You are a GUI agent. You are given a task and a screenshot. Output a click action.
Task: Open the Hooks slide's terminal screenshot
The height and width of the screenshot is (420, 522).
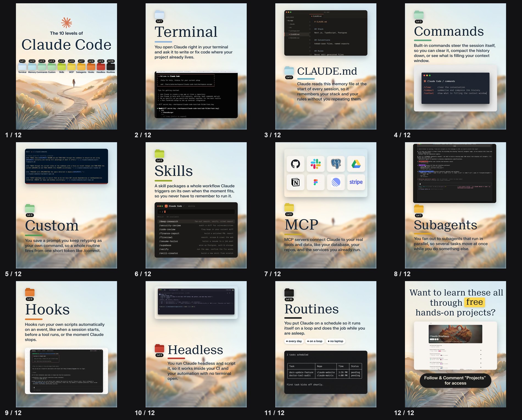click(x=66, y=371)
